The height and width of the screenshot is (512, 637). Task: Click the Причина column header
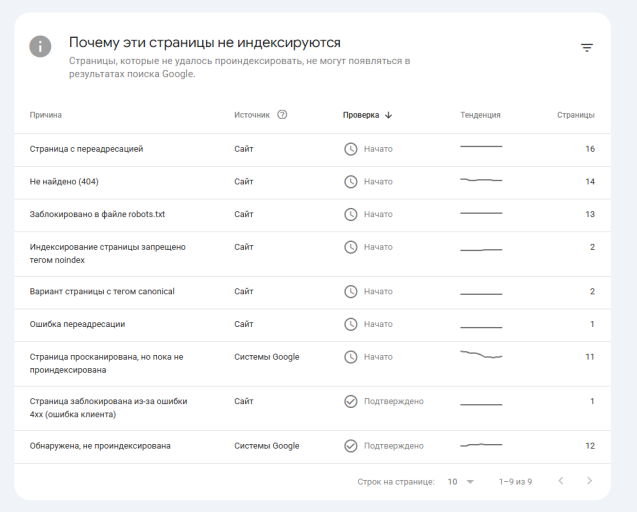click(x=46, y=115)
